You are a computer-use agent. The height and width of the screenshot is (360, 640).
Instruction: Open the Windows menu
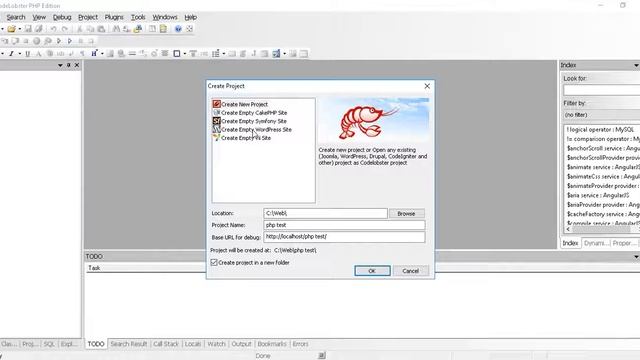[x=165, y=17]
